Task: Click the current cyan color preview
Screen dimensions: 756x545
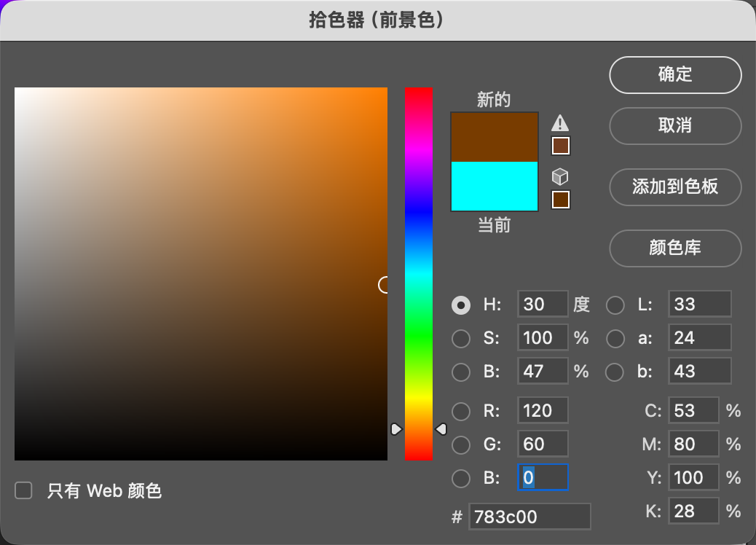Action: [494, 187]
